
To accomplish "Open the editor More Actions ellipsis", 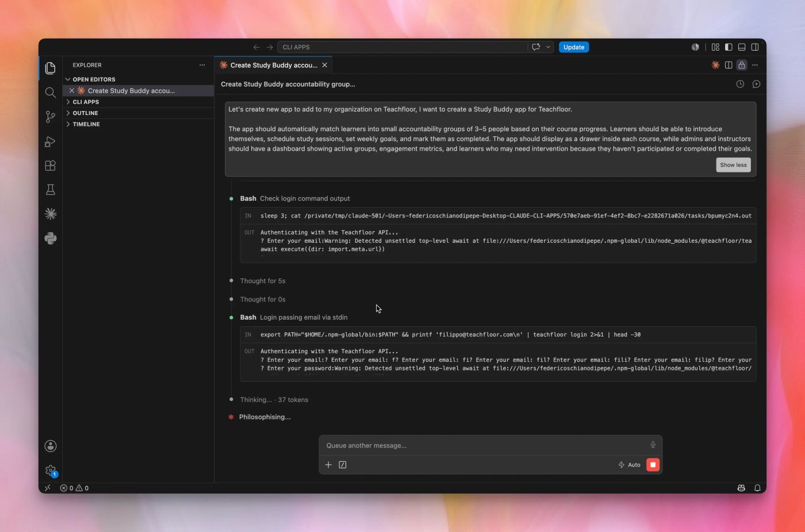I will (x=755, y=65).
